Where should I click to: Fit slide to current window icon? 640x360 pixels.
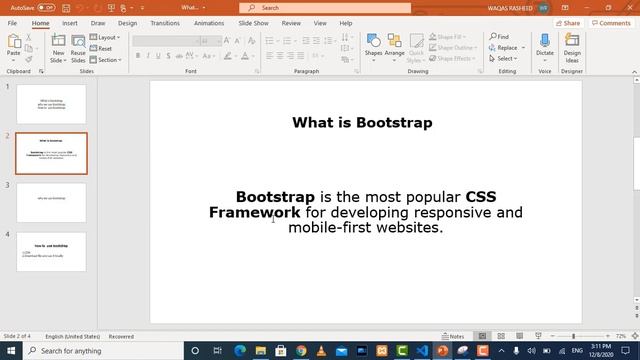(635, 336)
